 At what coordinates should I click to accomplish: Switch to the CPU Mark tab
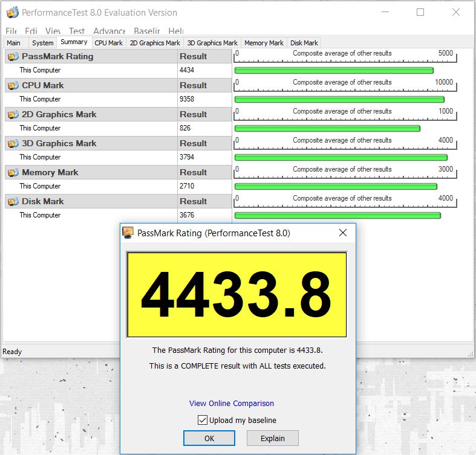click(108, 43)
